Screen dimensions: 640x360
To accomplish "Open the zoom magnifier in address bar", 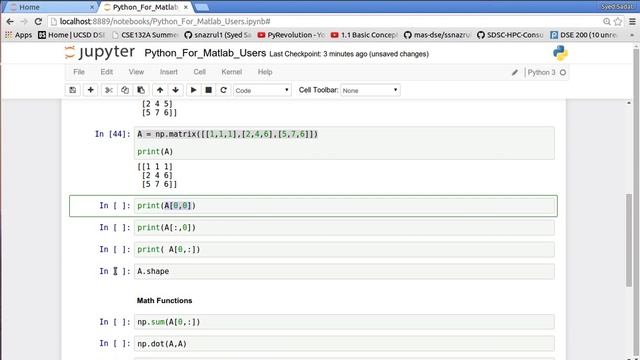I will click(x=607, y=21).
